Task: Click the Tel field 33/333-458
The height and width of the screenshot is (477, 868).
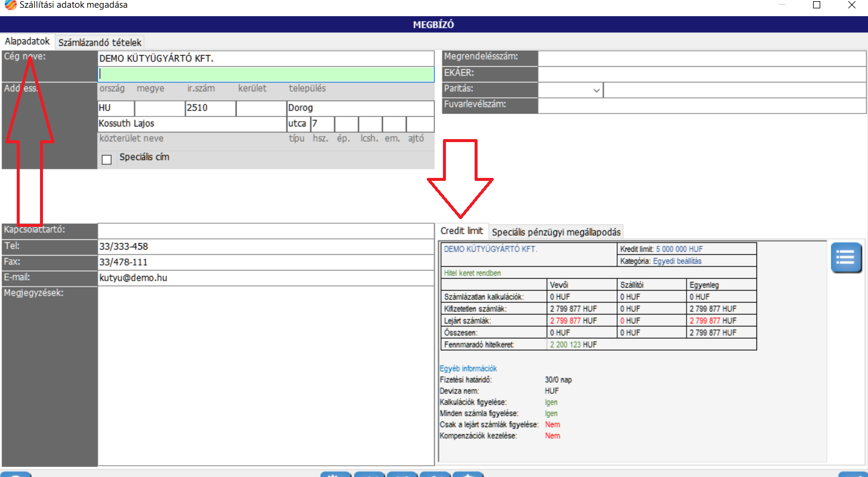Action: [x=266, y=247]
